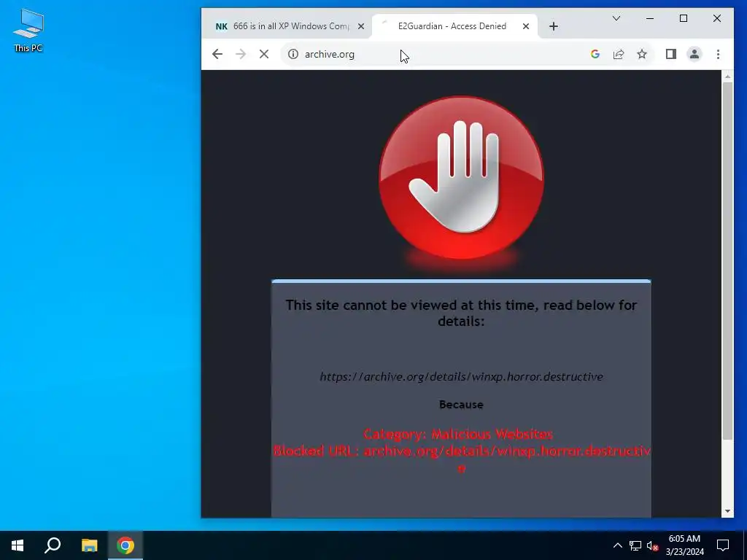Click the Google icon in address bar
Screen dimensions: 747x560
pyautogui.click(x=595, y=54)
